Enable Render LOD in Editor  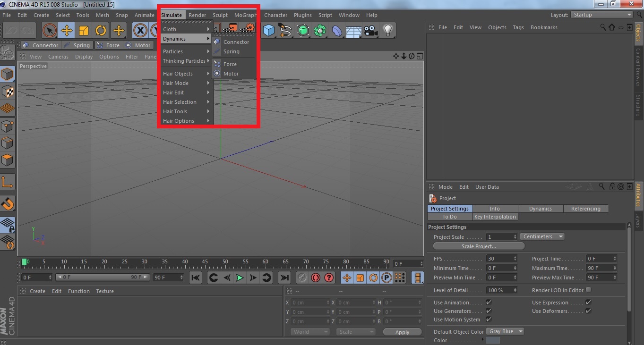click(588, 290)
